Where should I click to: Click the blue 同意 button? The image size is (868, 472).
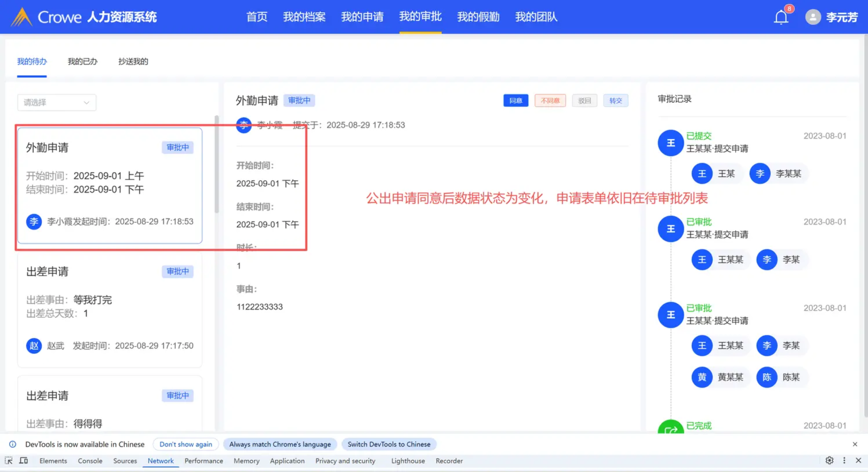coord(516,100)
